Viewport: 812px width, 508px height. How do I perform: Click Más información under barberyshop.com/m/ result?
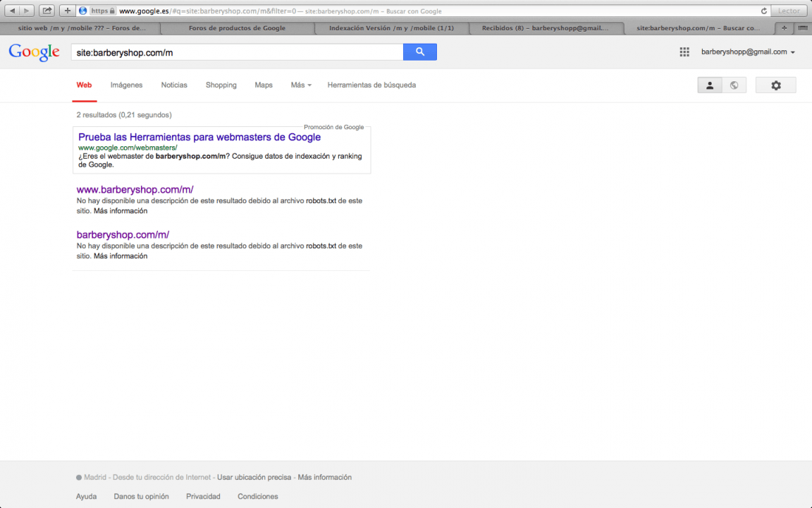point(120,255)
